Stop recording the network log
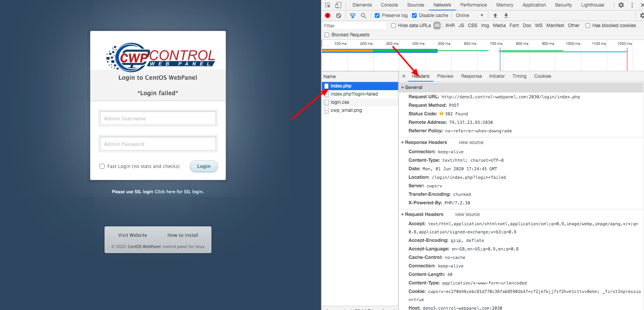644x310 pixels. point(328,15)
